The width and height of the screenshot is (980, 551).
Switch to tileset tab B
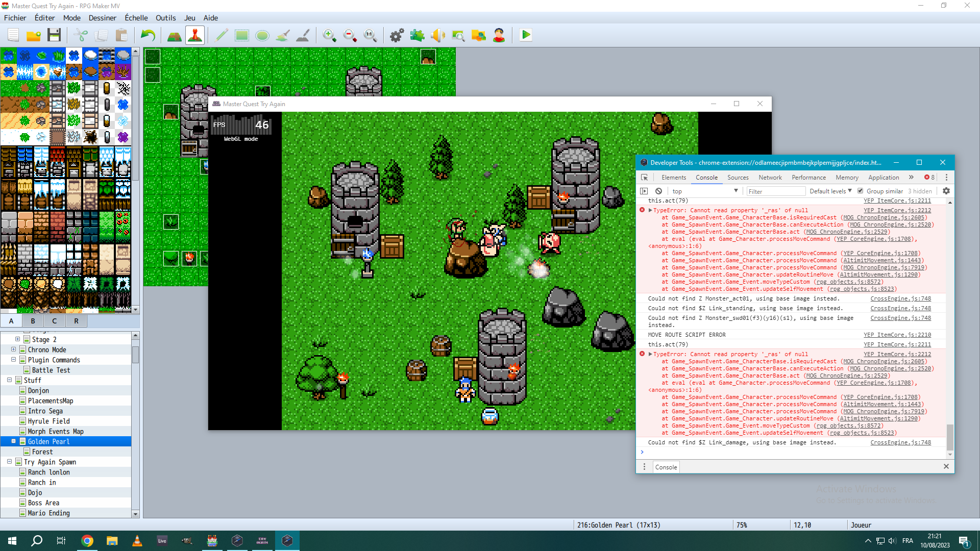tap(33, 321)
